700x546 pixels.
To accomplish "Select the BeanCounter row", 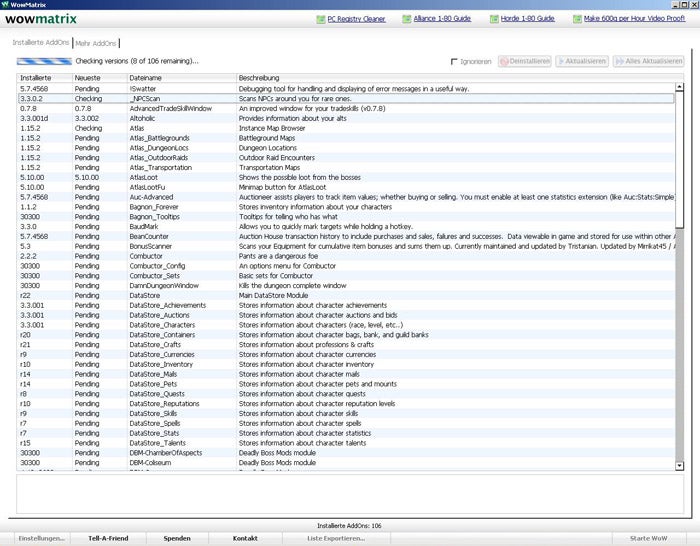I will (346, 236).
